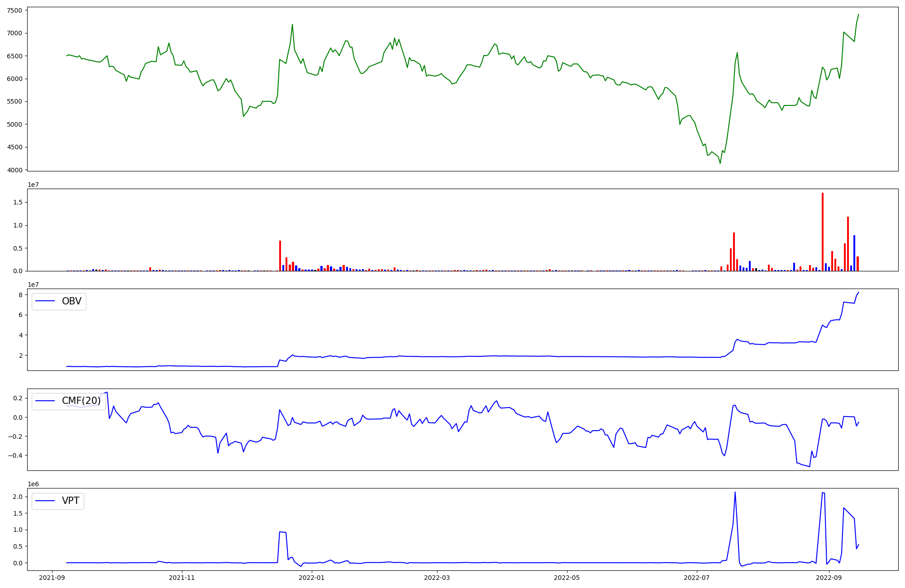Click the CMF(20) legend label
This screenshot has width=905, height=588.
coord(81,401)
